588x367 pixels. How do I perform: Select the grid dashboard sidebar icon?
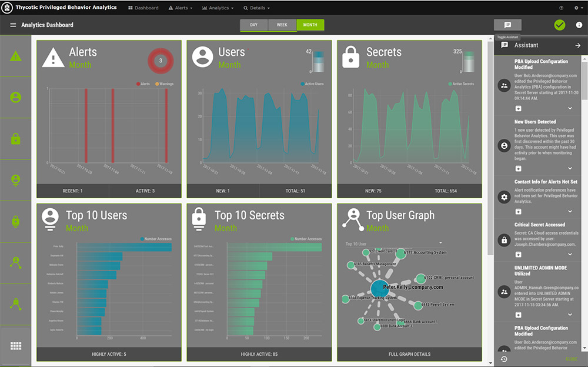tap(15, 346)
